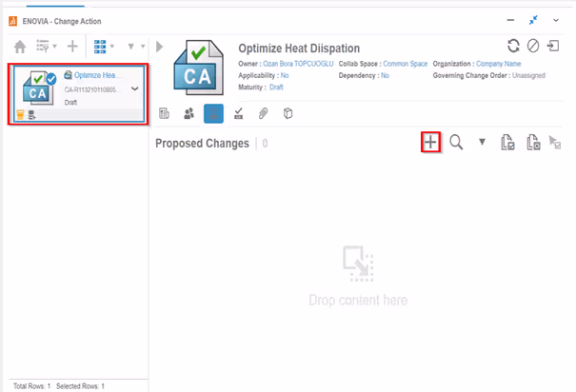Open the filter list icon in left toolbar
The height and width of the screenshot is (392, 576).
[43, 47]
